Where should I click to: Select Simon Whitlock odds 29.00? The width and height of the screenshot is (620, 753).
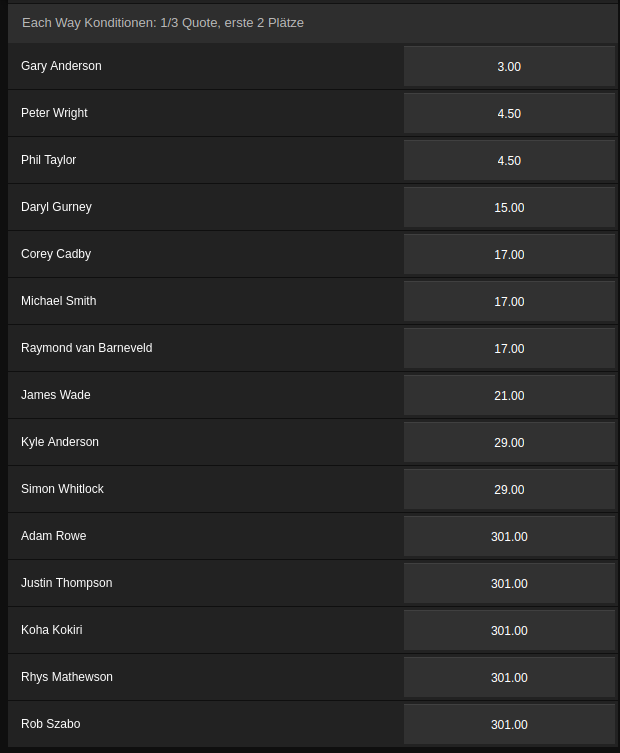point(509,490)
